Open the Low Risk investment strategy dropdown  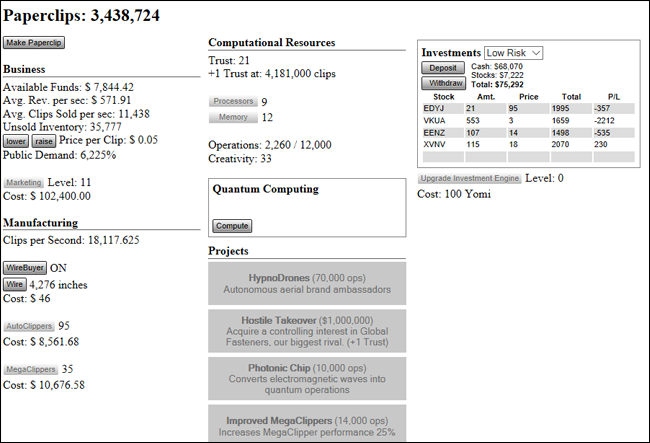[513, 53]
